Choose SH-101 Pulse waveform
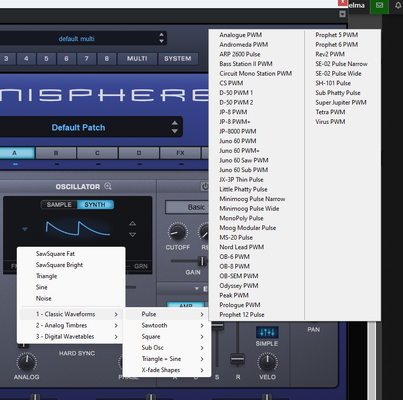 [x=333, y=83]
